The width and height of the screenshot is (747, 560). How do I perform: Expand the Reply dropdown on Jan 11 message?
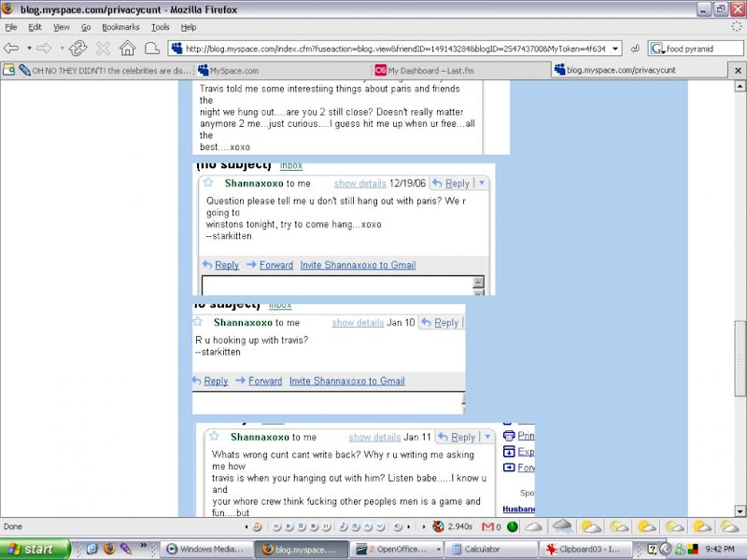(488, 437)
